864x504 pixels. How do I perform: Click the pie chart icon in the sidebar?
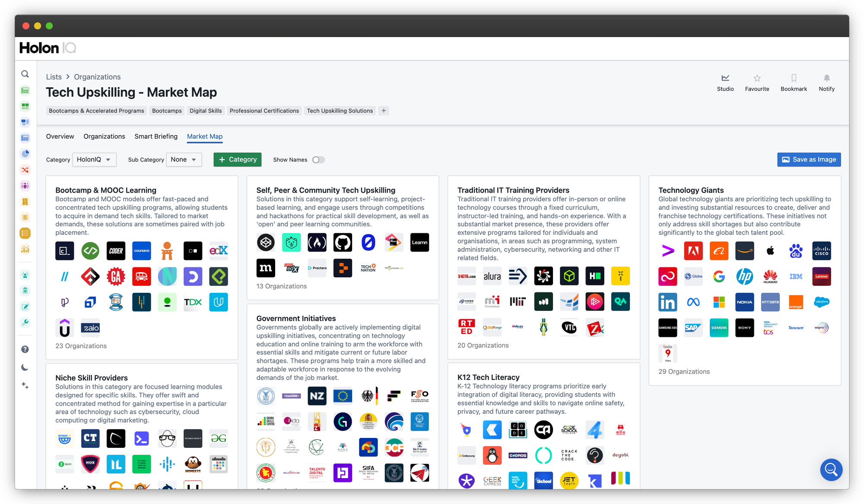(25, 154)
